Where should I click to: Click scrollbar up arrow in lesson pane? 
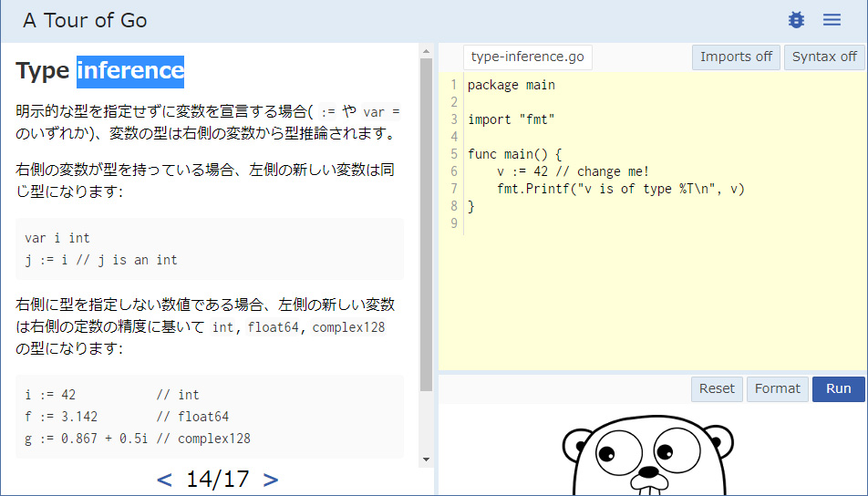click(x=426, y=51)
